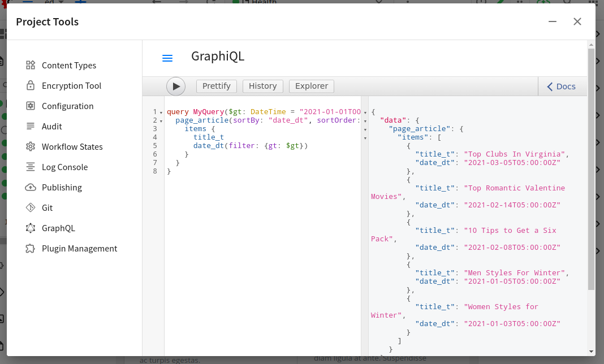The height and width of the screenshot is (364, 604).
Task: Click "2021-02-14T05:00:00Z" date value
Action: click(x=512, y=205)
